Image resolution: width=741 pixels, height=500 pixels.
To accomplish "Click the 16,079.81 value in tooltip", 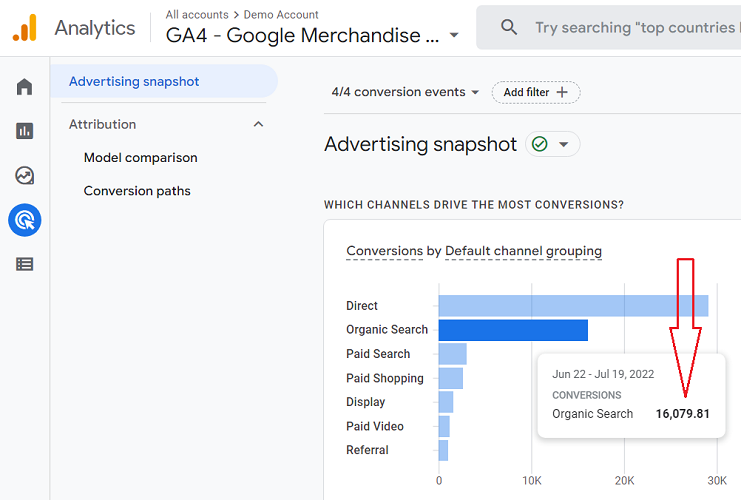I will [682, 414].
